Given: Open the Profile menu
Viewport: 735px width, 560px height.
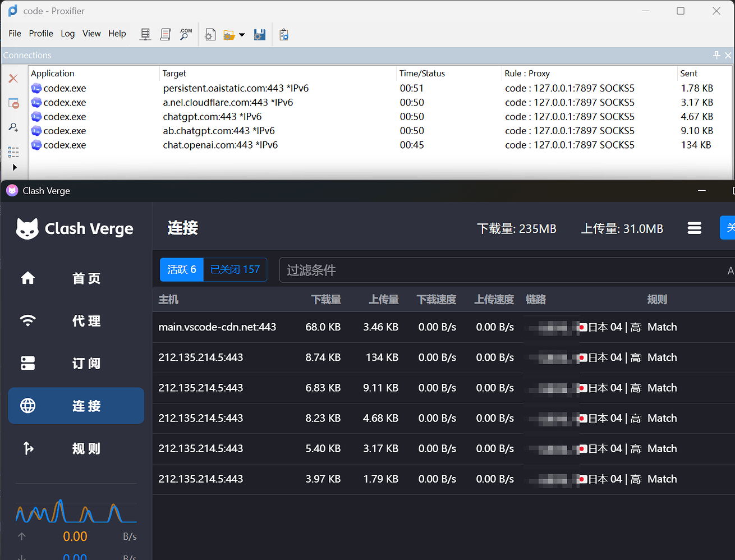Looking at the screenshot, I should [41, 34].
